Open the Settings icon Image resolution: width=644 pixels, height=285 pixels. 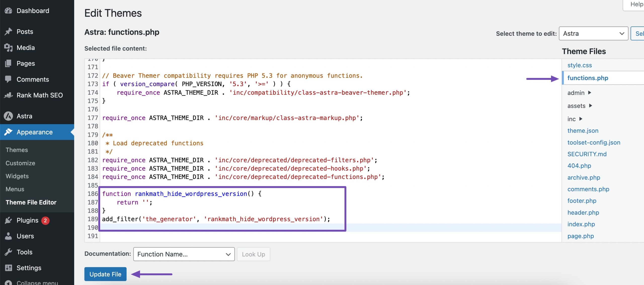(x=8, y=268)
